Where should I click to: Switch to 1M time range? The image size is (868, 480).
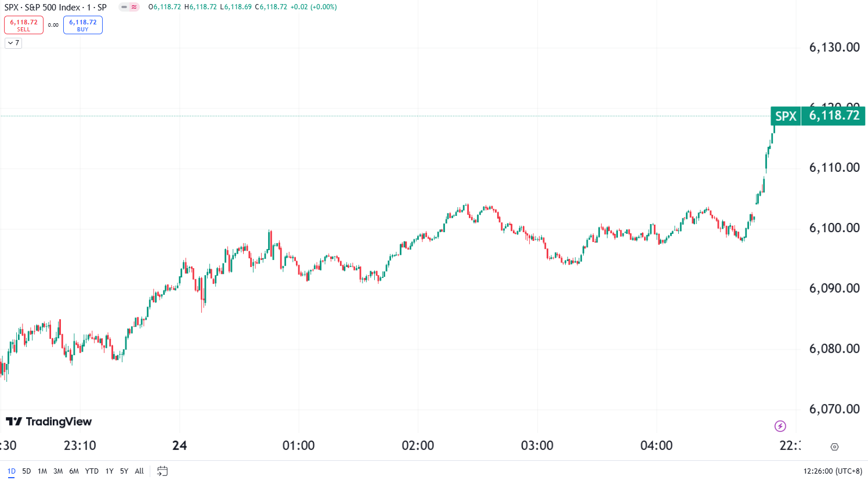[42, 471]
